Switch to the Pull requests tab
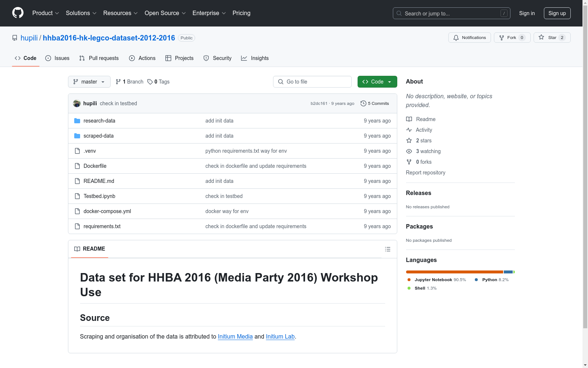588x368 pixels. coord(99,58)
